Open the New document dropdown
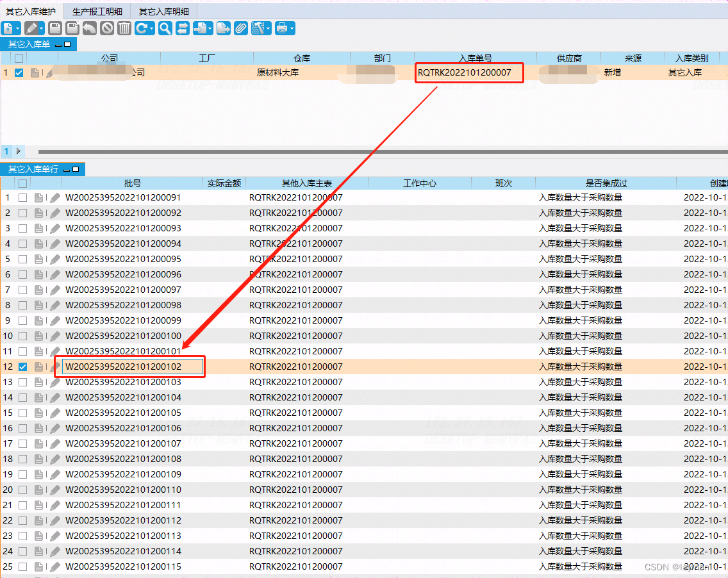The height and width of the screenshot is (578, 728). tap(18, 29)
